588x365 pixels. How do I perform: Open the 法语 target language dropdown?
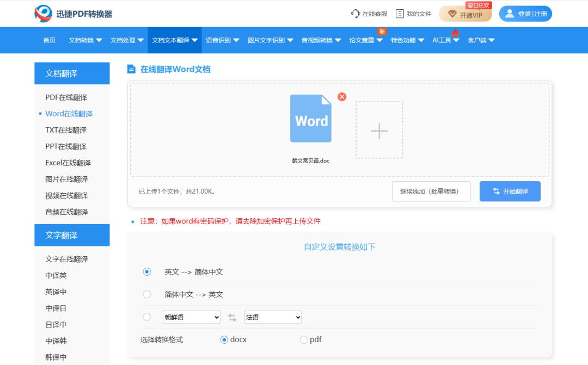[272, 317]
